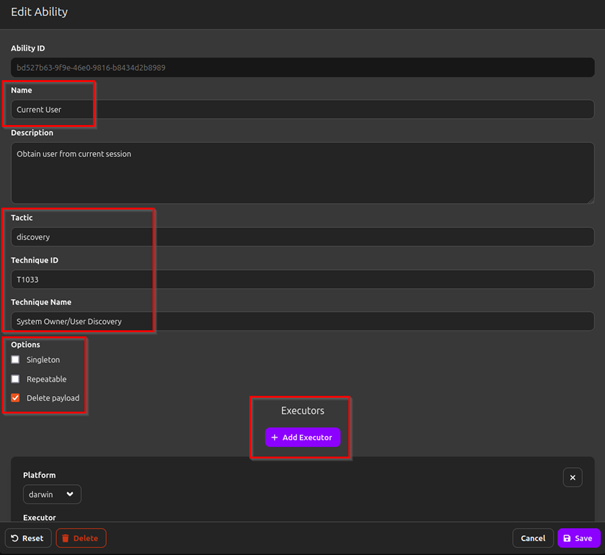This screenshot has width=605, height=555.
Task: Edit the Name field 'Current User'
Action: (x=302, y=110)
